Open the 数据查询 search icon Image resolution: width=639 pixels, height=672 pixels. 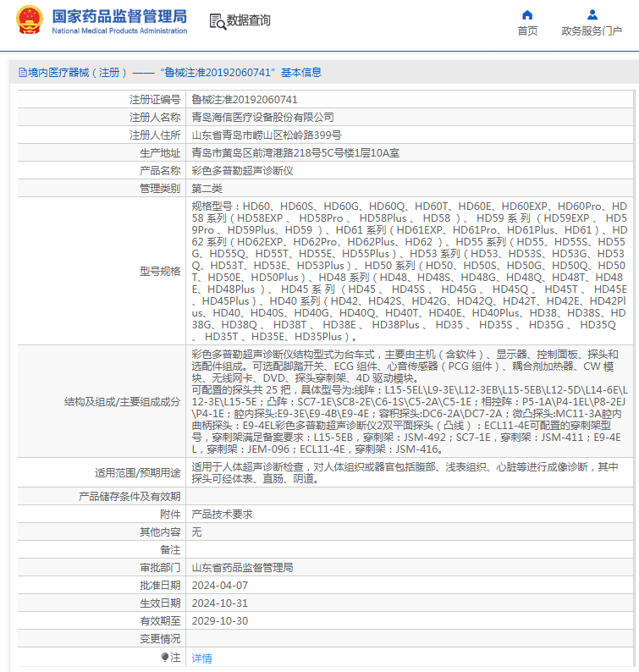[218, 21]
